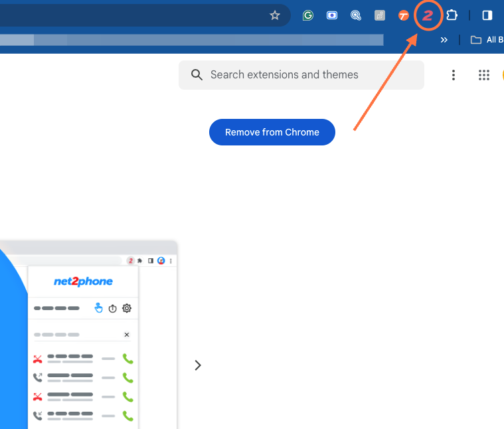Open the All Bookmarks folder
The height and width of the screenshot is (429, 504).
487,40
